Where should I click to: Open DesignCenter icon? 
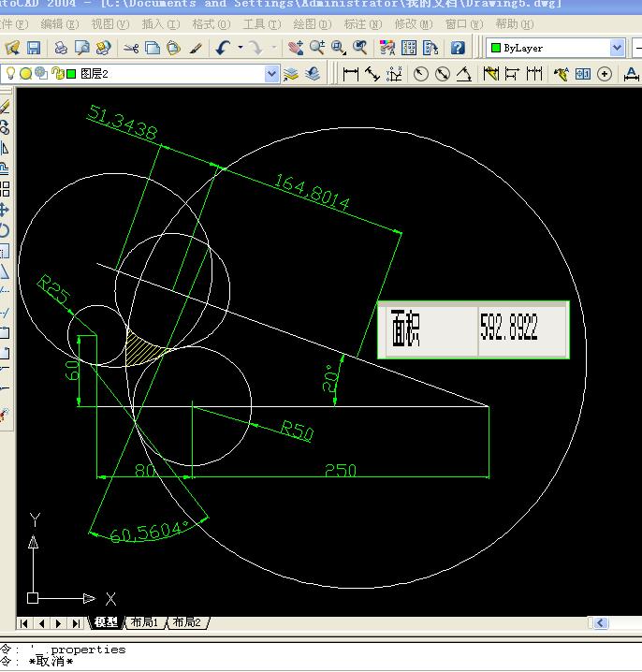coord(409,48)
